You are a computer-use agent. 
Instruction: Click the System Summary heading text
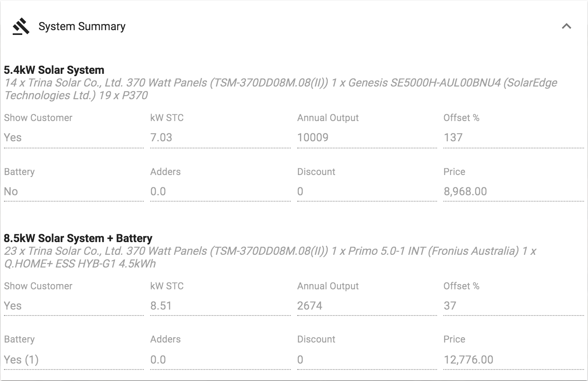pos(82,27)
